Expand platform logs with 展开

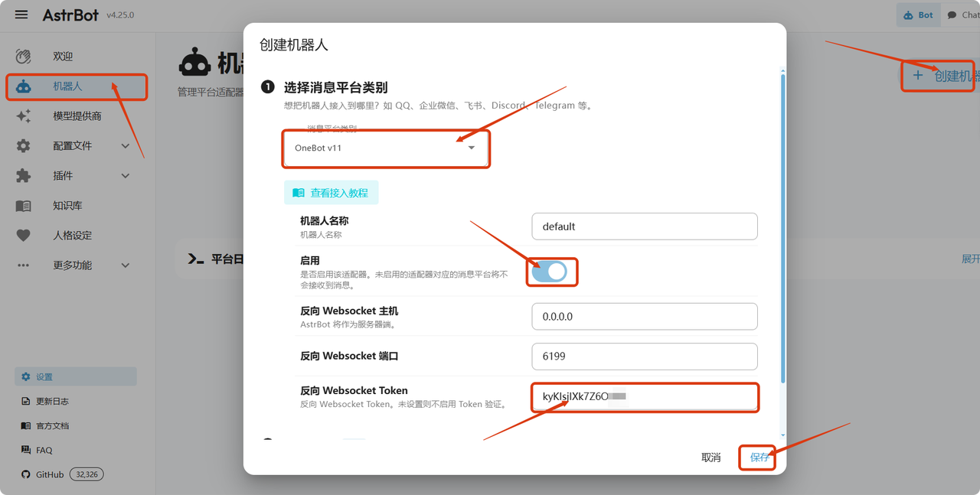tap(970, 259)
